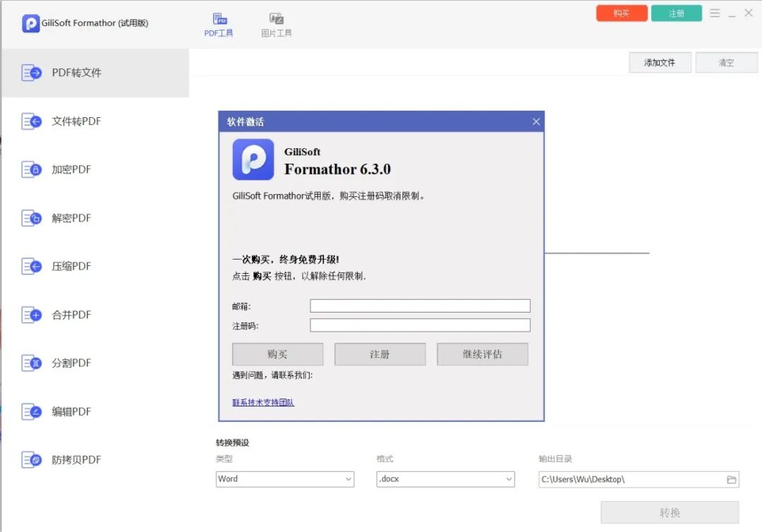Click the 加密PDF lock icon
The height and width of the screenshot is (532, 762).
coord(32,169)
